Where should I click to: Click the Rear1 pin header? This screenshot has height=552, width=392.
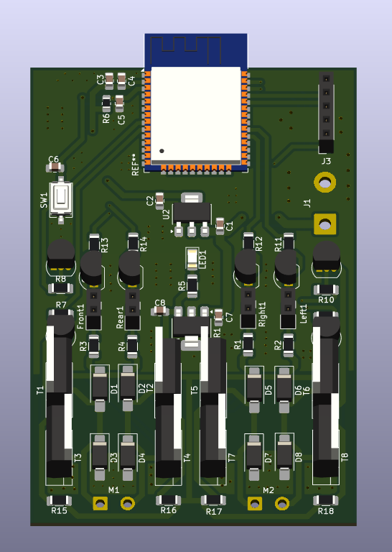click(x=133, y=310)
